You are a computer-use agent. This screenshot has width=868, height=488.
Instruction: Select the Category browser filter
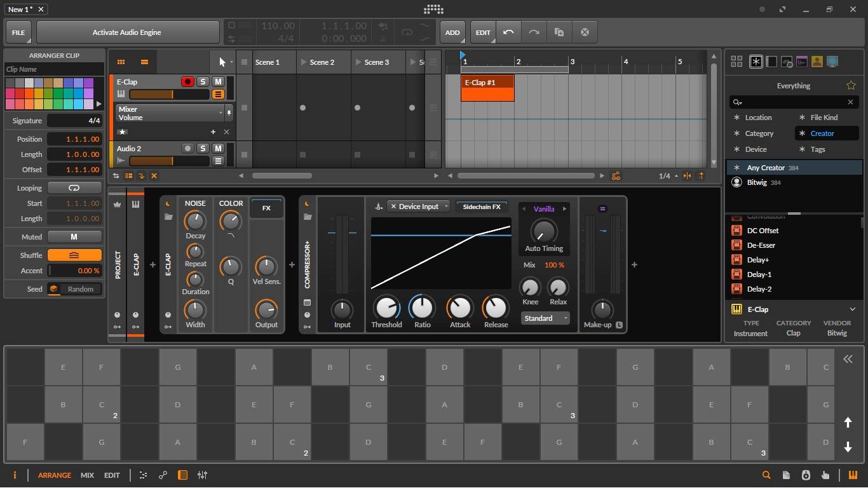pos(759,133)
